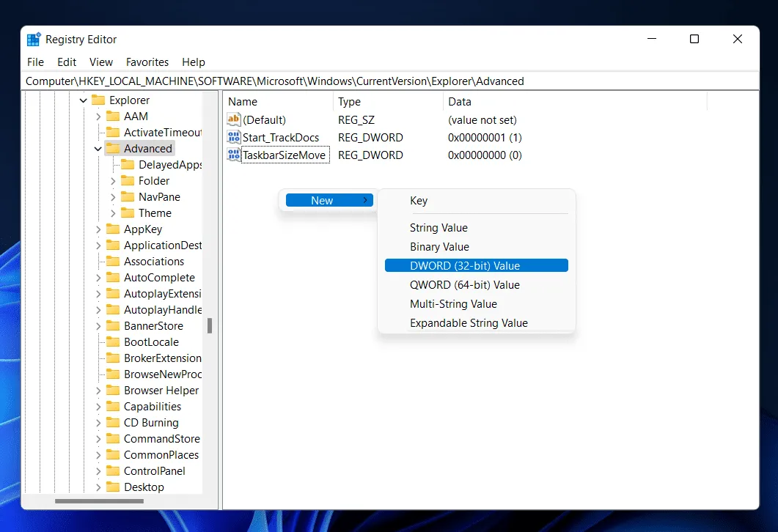Collapse the Advanced tree node
The width and height of the screenshot is (778, 532).
(98, 149)
